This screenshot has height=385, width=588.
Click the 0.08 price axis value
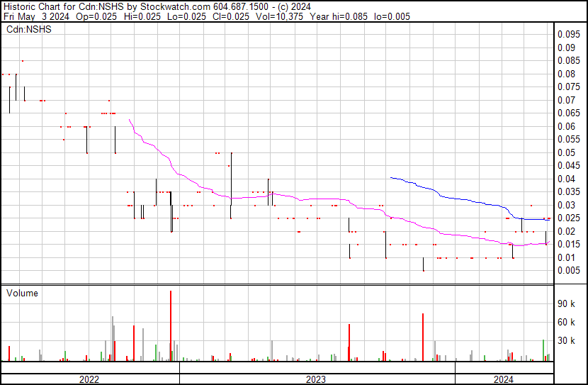[566, 74]
